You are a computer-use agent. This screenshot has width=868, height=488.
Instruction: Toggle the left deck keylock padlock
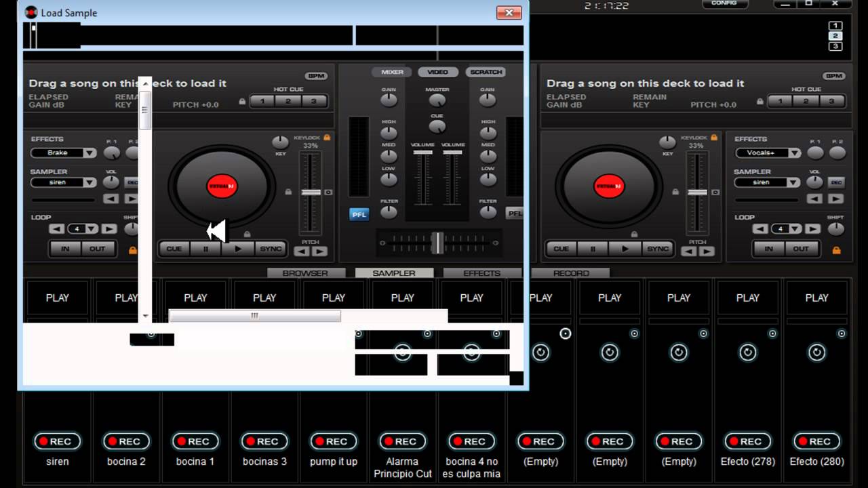pos(327,138)
